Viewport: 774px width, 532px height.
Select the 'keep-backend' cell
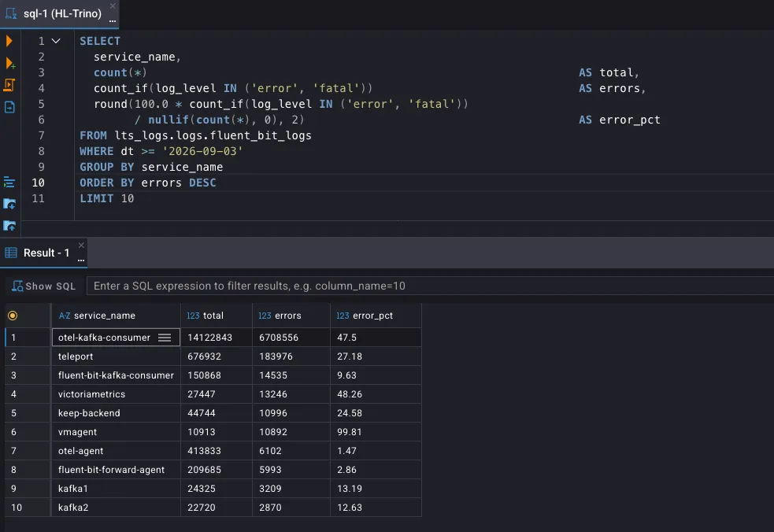(116, 413)
